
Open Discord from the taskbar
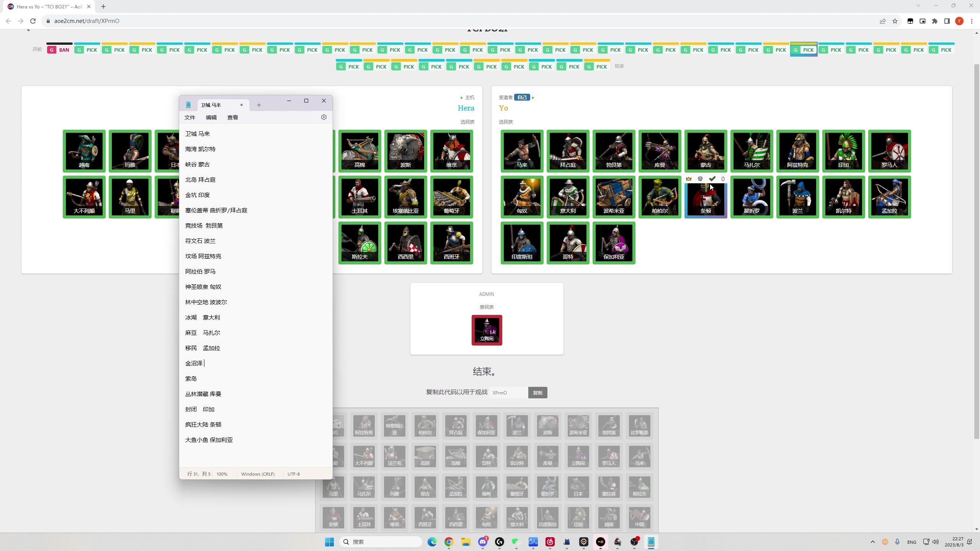[483, 542]
